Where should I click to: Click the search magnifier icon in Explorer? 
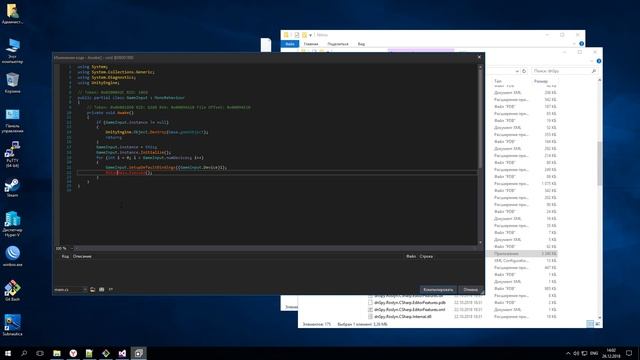[594, 71]
